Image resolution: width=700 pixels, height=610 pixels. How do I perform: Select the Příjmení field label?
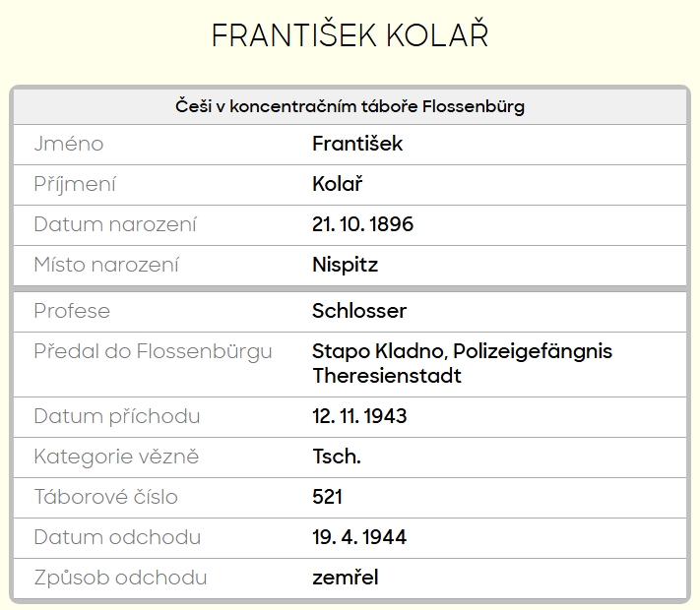pyautogui.click(x=75, y=184)
